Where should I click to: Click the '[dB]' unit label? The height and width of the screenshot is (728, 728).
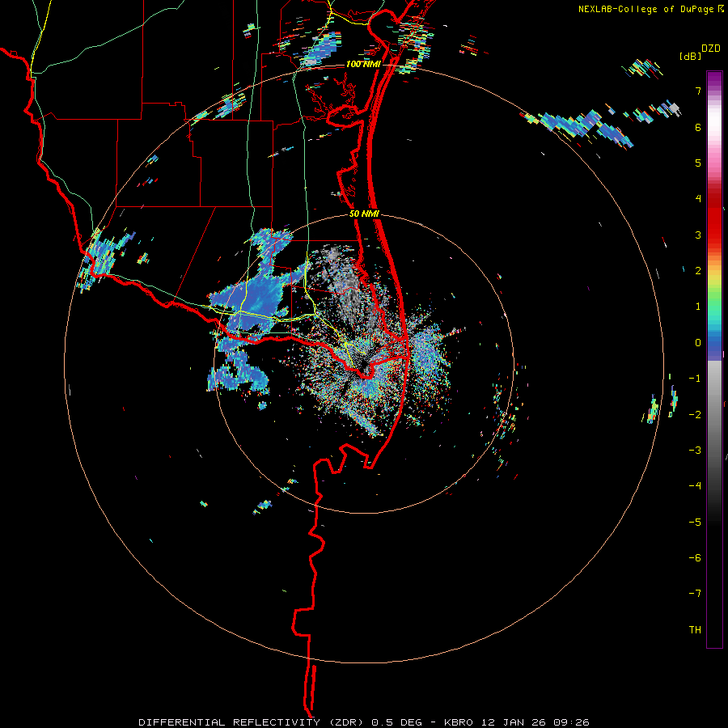(x=690, y=56)
